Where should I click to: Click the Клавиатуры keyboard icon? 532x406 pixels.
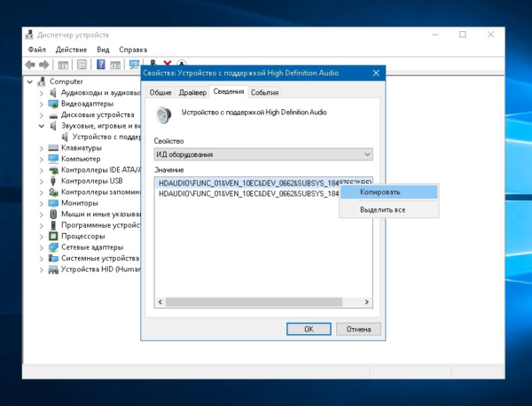point(53,148)
